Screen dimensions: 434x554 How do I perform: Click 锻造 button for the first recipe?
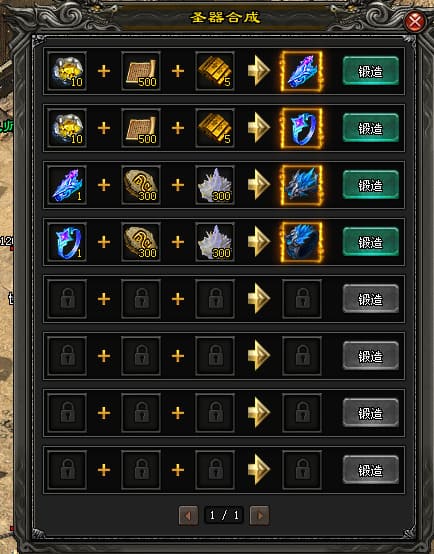pyautogui.click(x=371, y=71)
